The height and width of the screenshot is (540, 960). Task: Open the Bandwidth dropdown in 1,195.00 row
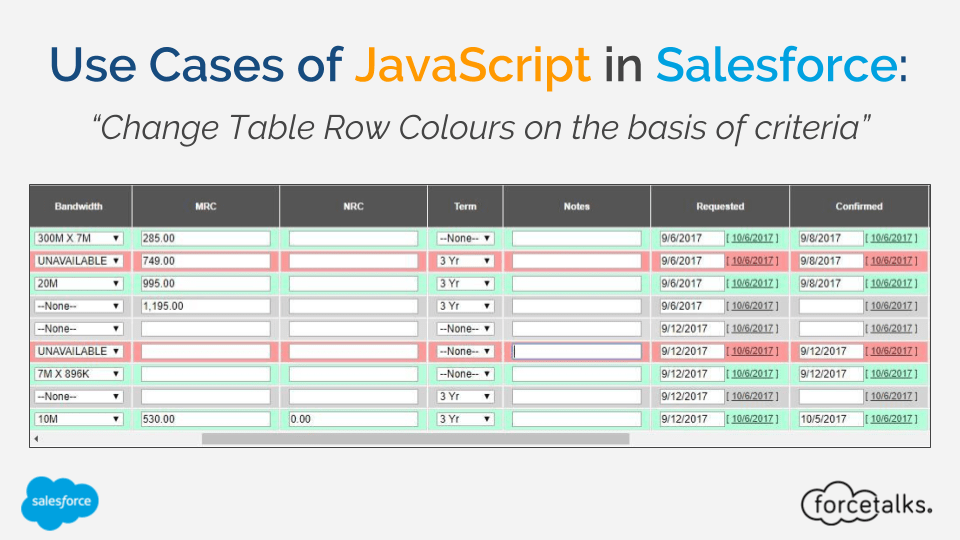[x=78, y=306]
